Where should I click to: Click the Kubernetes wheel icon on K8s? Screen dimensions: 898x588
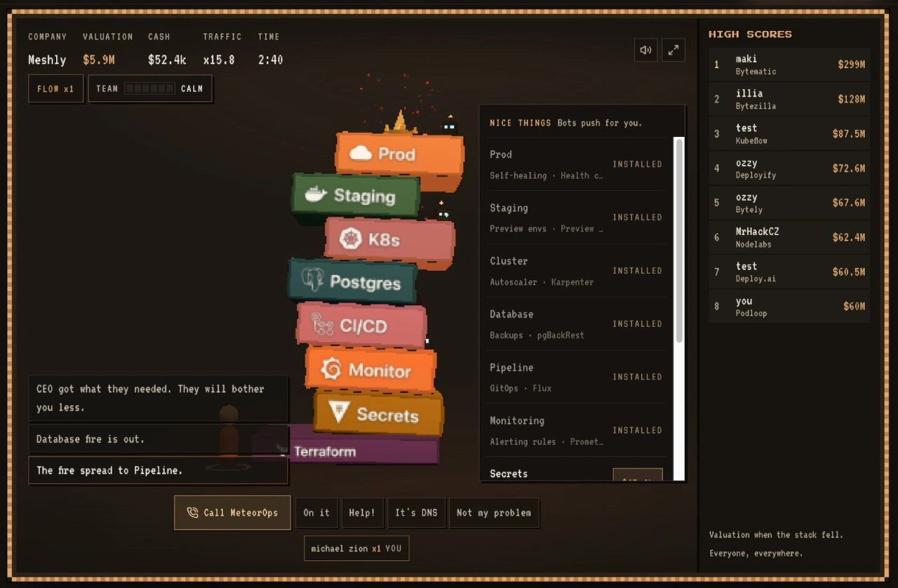(350, 239)
